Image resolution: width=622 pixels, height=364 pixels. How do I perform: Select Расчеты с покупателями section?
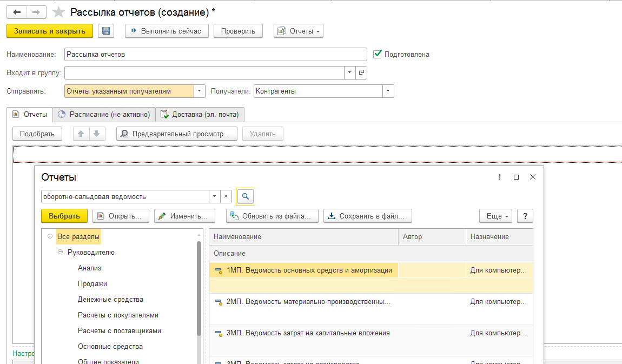(x=118, y=315)
